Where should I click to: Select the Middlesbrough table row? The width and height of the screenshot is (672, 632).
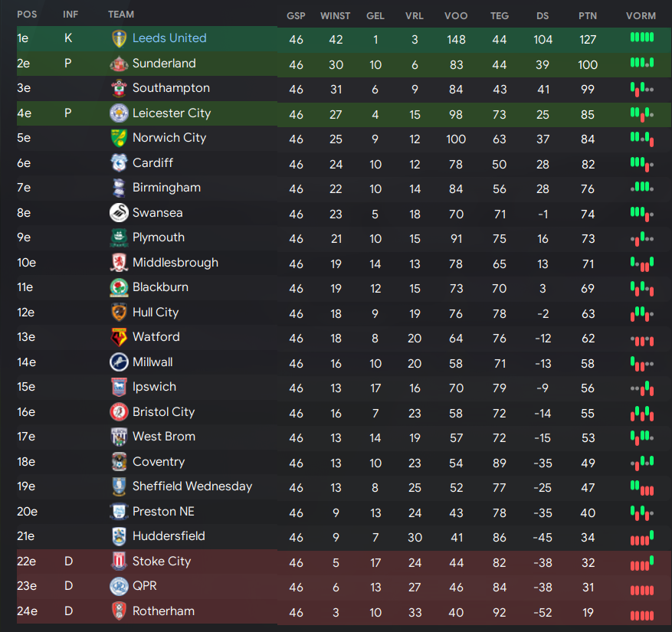pyautogui.click(x=344, y=263)
